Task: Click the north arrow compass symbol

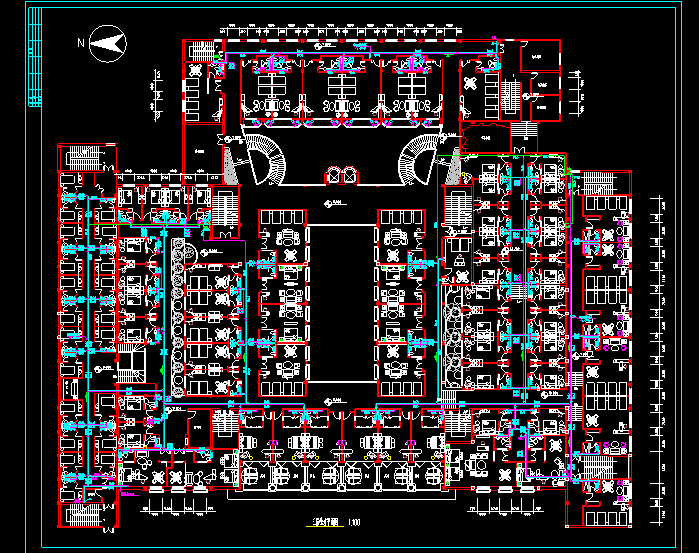Action: tap(106, 42)
